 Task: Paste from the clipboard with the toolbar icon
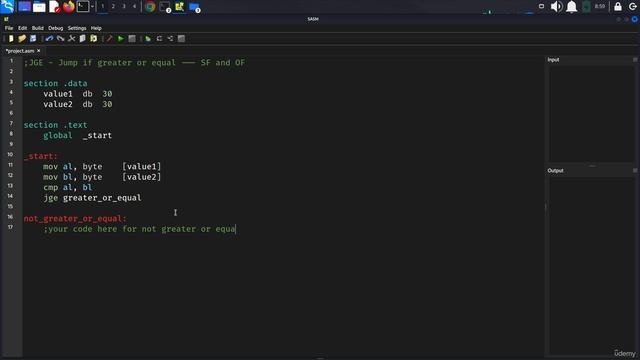(x=93, y=38)
